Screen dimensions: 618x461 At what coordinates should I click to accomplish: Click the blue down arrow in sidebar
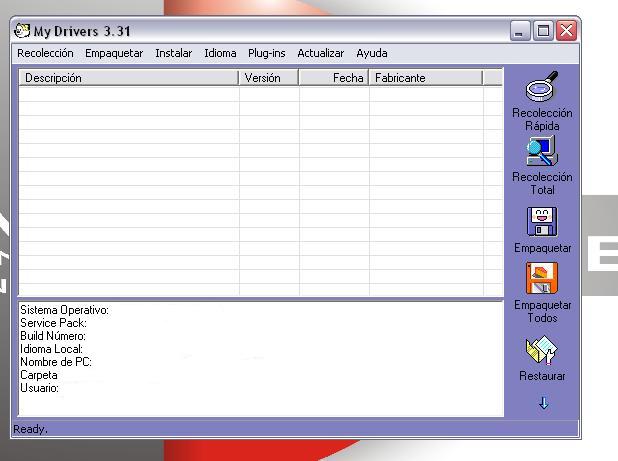[x=544, y=403]
